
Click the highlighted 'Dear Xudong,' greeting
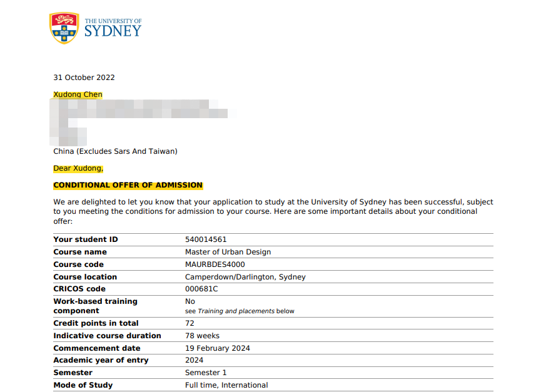[x=78, y=168]
